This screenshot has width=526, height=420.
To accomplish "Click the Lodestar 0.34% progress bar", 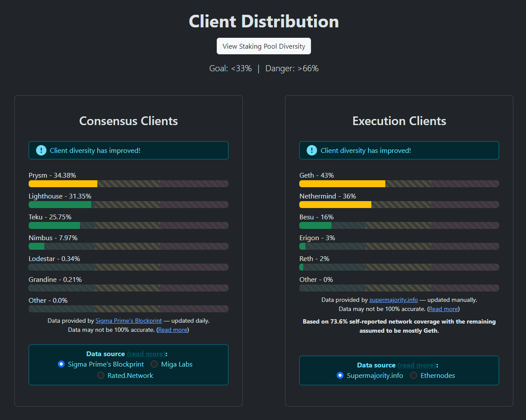I will (128, 267).
